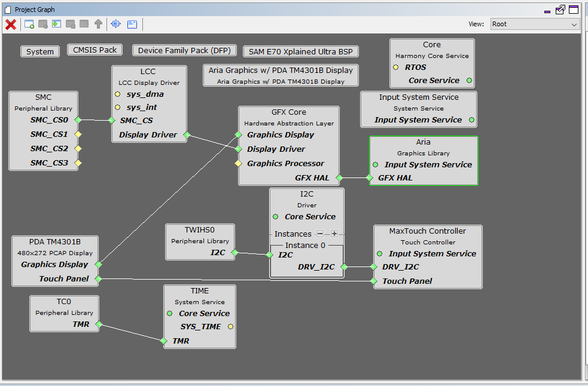Open the View dropdown showing Root
588x386 pixels.
(535, 24)
